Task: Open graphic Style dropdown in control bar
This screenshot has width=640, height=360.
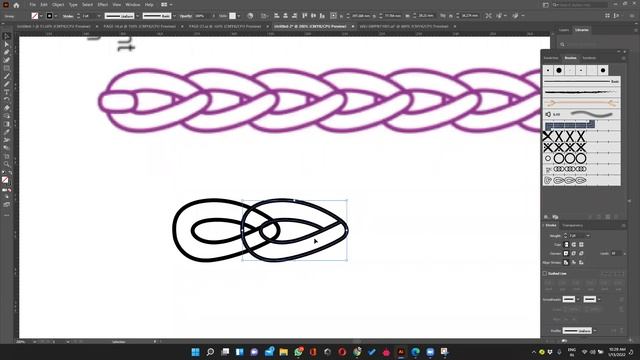Action: coord(238,16)
